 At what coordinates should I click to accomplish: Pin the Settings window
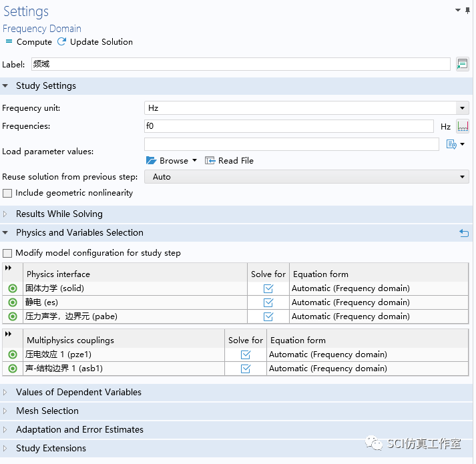pos(468,11)
